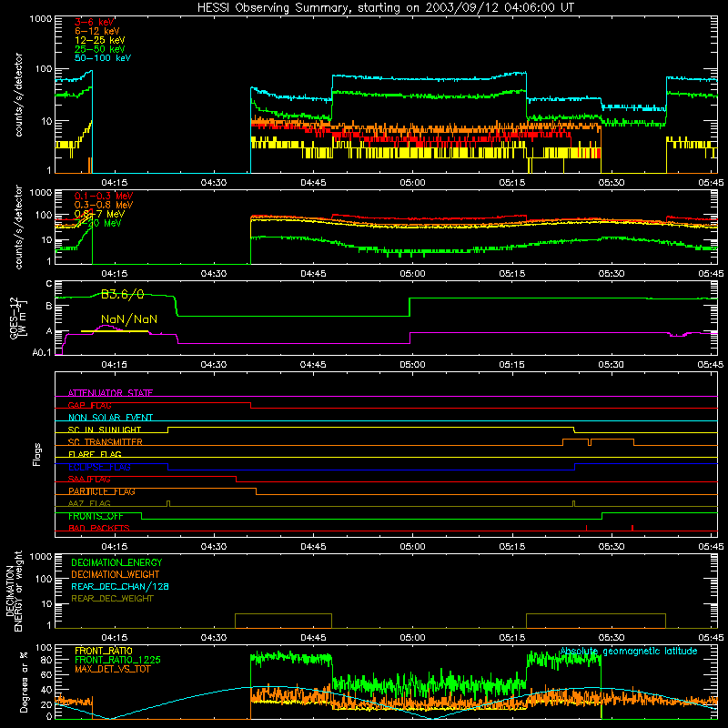Select the BAD_PACKETS flag label

coord(99,528)
